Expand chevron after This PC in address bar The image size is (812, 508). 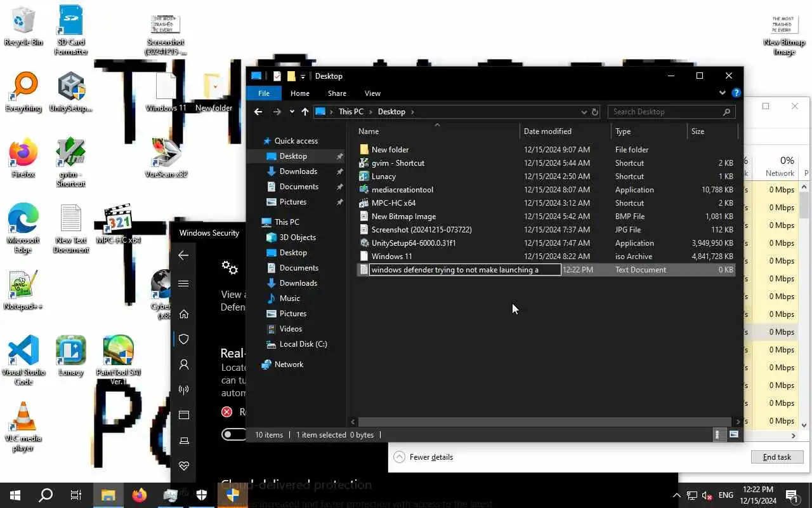coord(370,112)
